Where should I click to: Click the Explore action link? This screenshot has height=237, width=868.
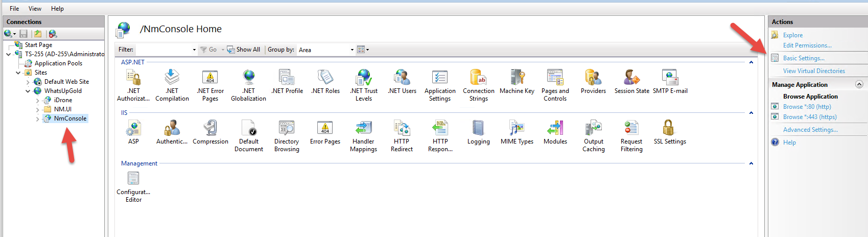[x=793, y=35]
